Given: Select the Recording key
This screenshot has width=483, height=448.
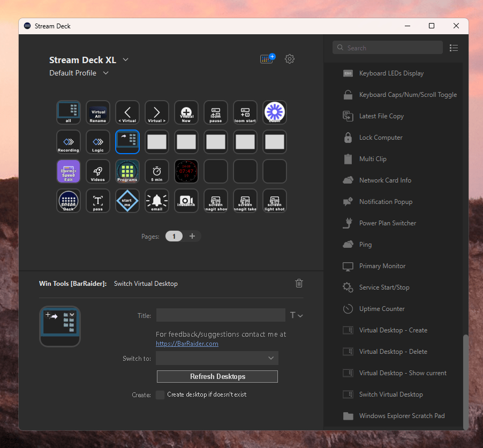Looking at the screenshot, I should [x=69, y=142].
